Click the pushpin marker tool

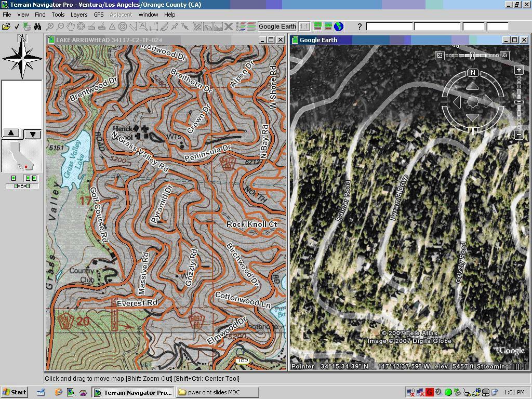(175, 26)
